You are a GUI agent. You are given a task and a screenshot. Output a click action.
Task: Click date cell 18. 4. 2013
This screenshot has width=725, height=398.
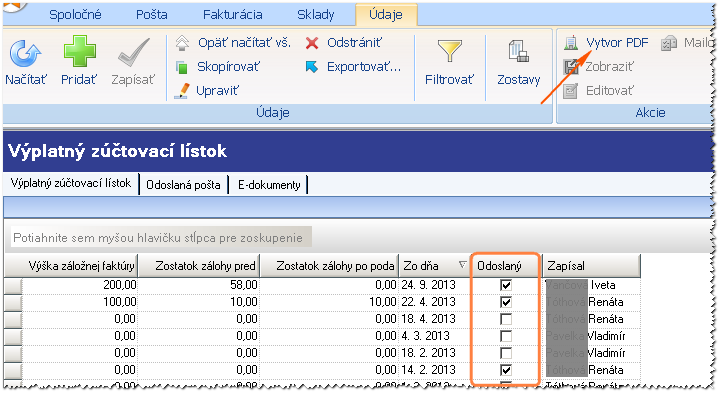coord(428,319)
